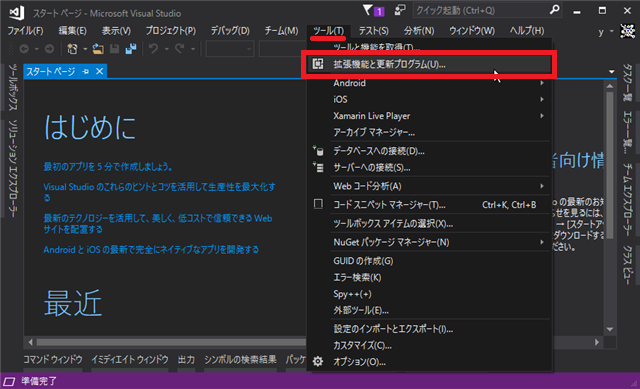Expand the Web コード分析 submenu
The height and width of the screenshot is (389, 640).
click(x=542, y=186)
